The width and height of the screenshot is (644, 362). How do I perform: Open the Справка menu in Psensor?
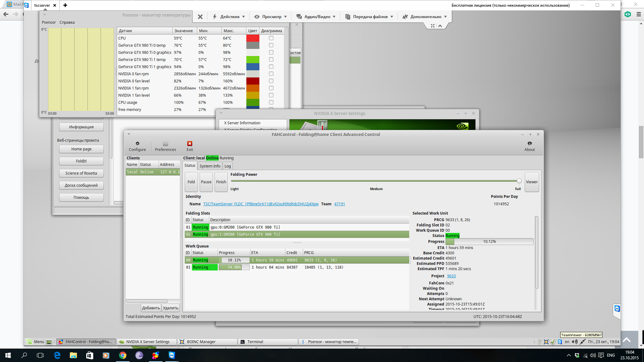(67, 22)
